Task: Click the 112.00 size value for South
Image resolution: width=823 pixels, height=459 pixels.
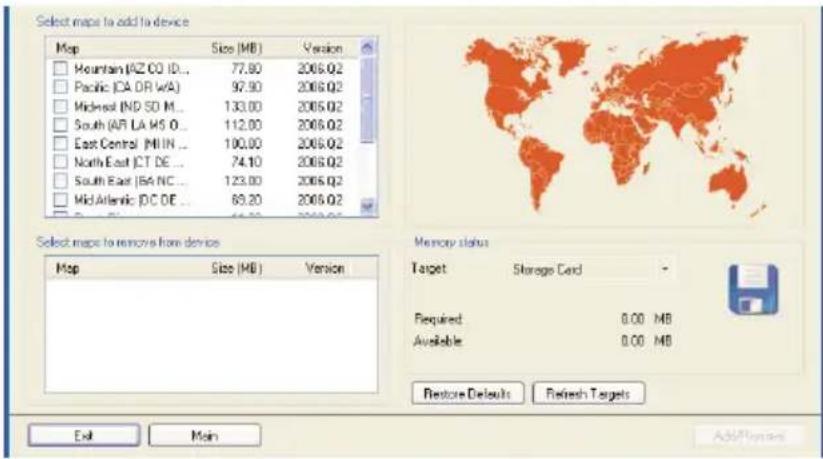Action: (243, 125)
